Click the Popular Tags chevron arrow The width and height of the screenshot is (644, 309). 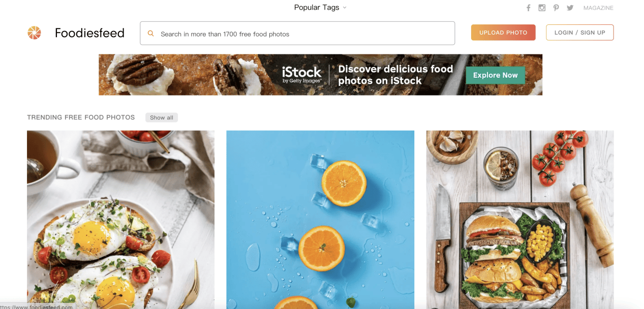tap(345, 8)
